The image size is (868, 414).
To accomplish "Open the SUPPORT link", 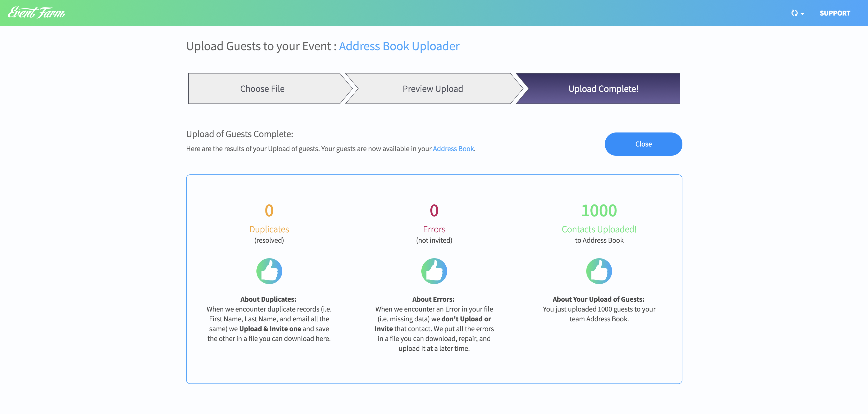I will pos(835,13).
